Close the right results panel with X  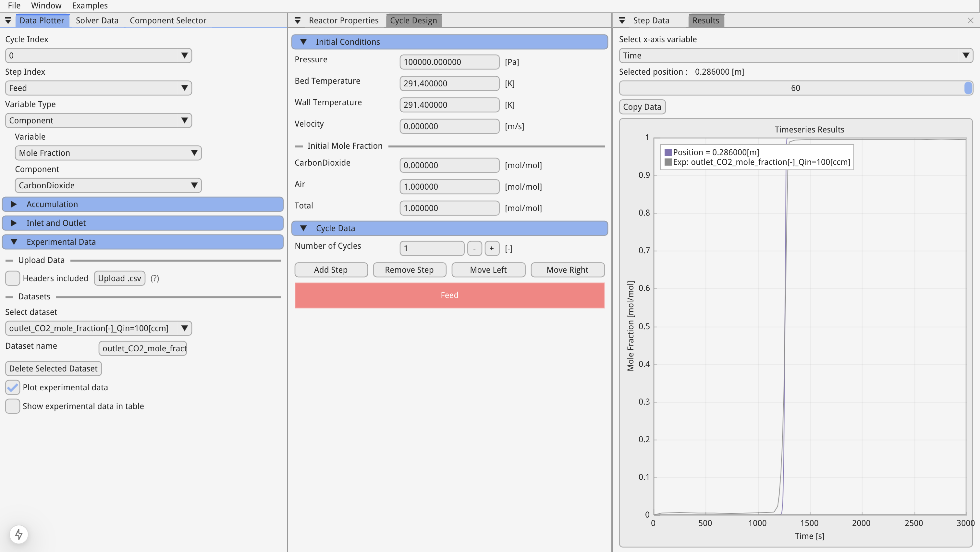970,20
